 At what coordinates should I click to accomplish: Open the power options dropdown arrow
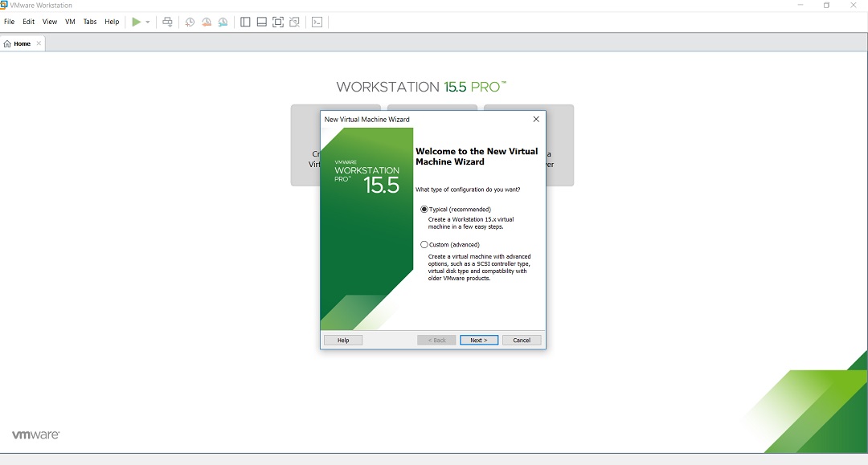(x=148, y=22)
